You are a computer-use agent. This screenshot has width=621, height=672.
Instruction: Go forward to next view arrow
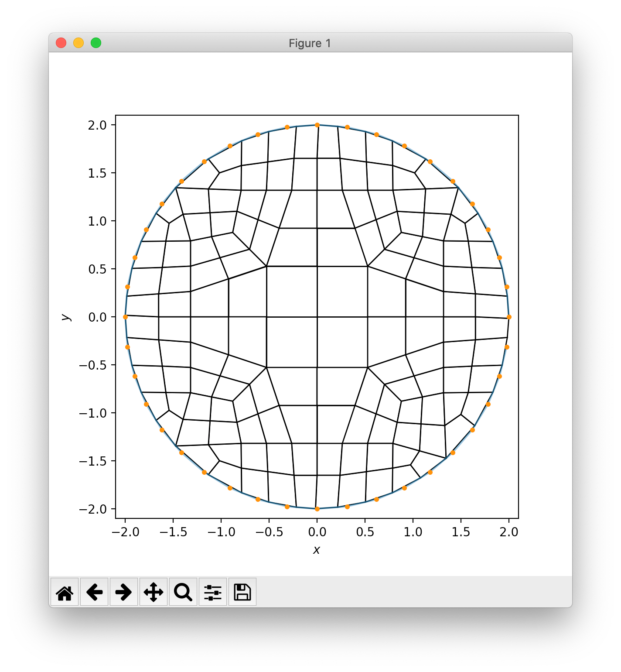[124, 592]
